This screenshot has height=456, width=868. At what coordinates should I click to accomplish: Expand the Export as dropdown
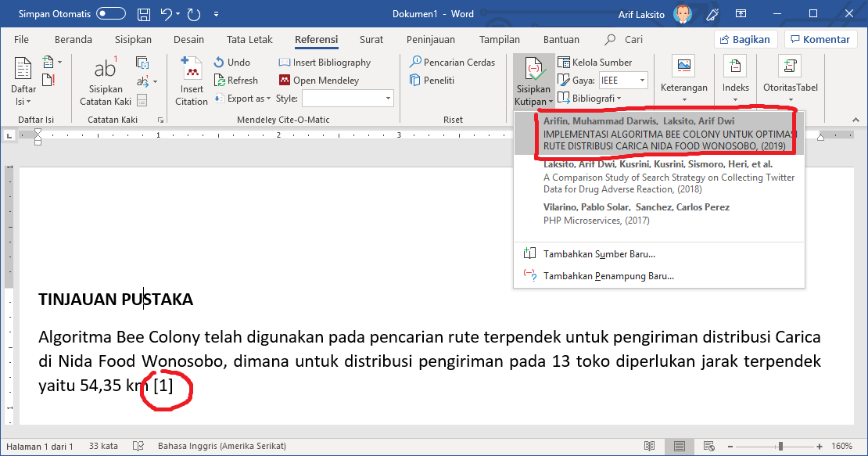click(x=270, y=99)
